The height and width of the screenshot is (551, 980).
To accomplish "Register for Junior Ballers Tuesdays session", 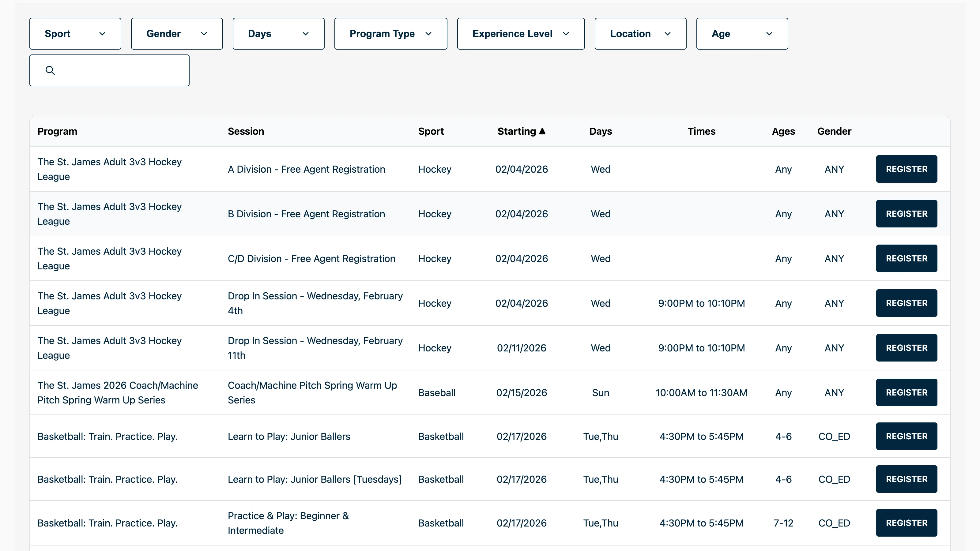I will 906,479.
